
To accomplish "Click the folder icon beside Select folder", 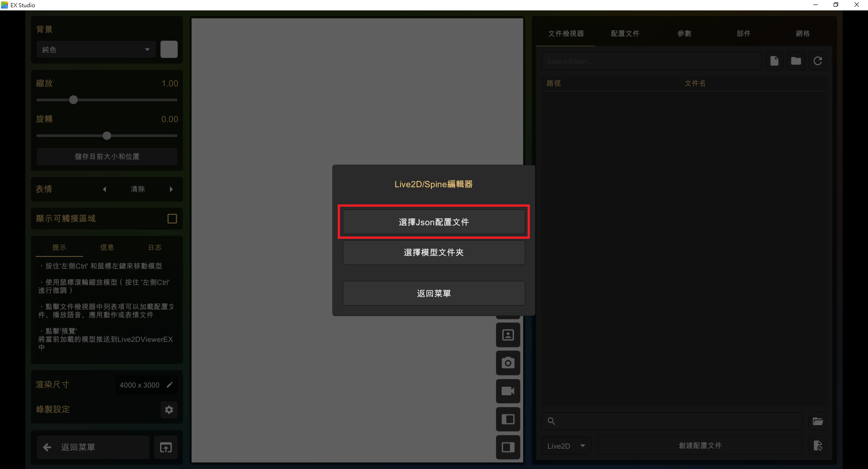I will point(796,61).
